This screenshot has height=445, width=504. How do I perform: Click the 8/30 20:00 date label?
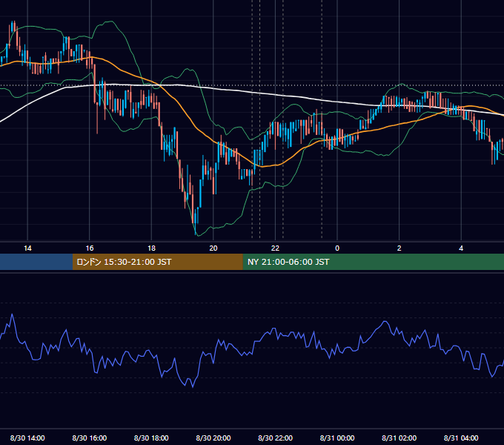point(213,438)
